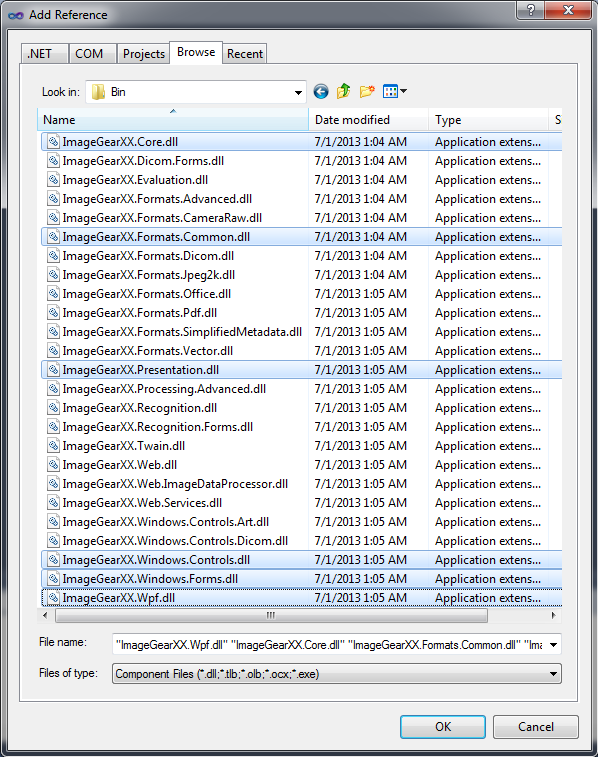Click the ImageGearXX.Core.dll file icon
This screenshot has width=598, height=757.
click(x=54, y=142)
